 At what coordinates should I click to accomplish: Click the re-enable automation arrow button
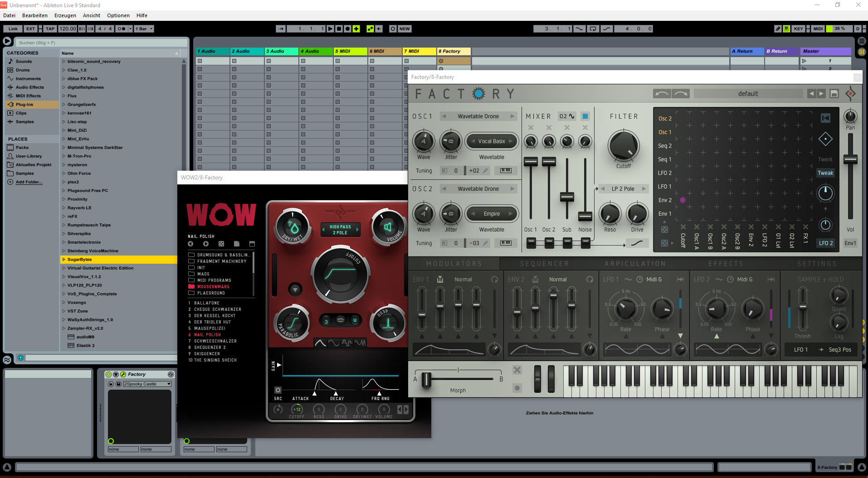pyautogui.click(x=379, y=29)
